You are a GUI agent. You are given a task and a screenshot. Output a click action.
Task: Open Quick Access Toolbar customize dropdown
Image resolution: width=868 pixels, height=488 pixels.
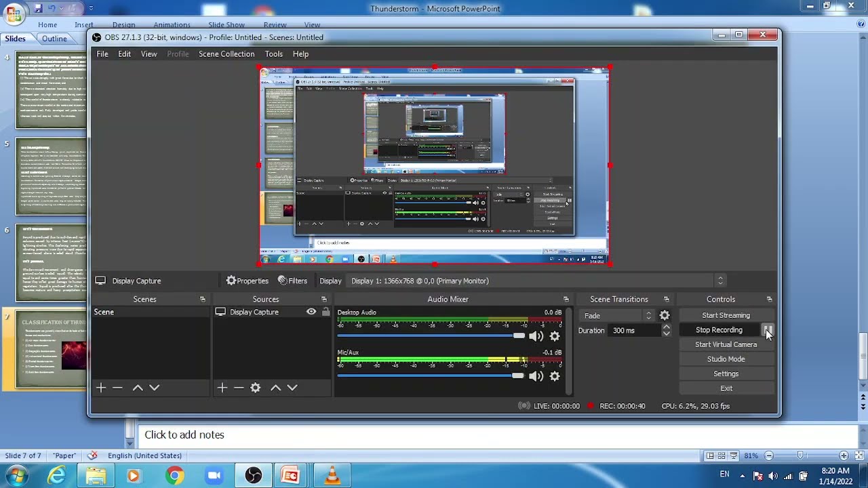coord(92,9)
